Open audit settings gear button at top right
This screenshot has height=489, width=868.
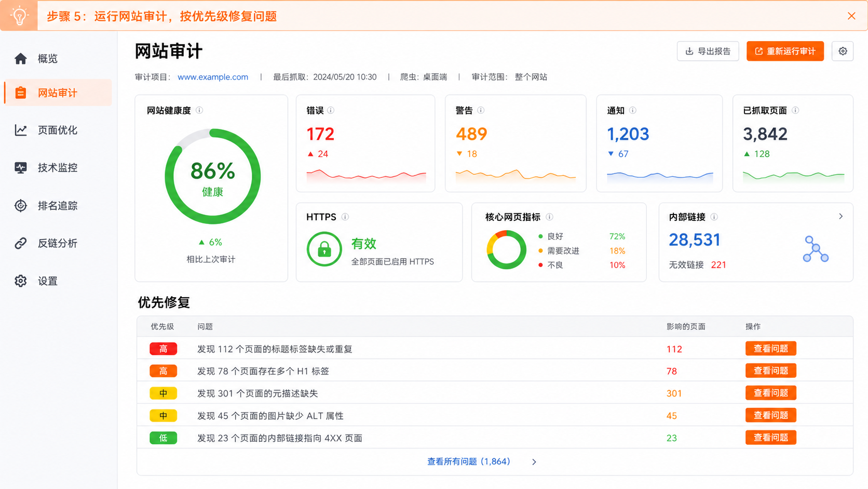point(843,51)
